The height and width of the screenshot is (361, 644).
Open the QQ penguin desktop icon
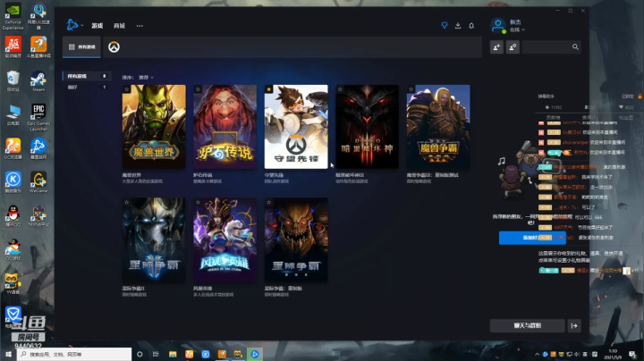coord(13,216)
